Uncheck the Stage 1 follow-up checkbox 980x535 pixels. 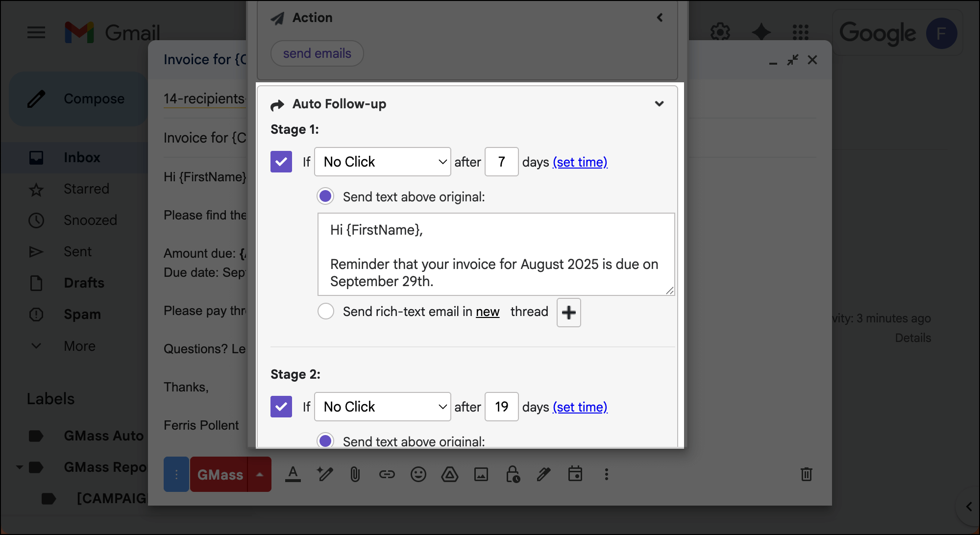click(281, 162)
